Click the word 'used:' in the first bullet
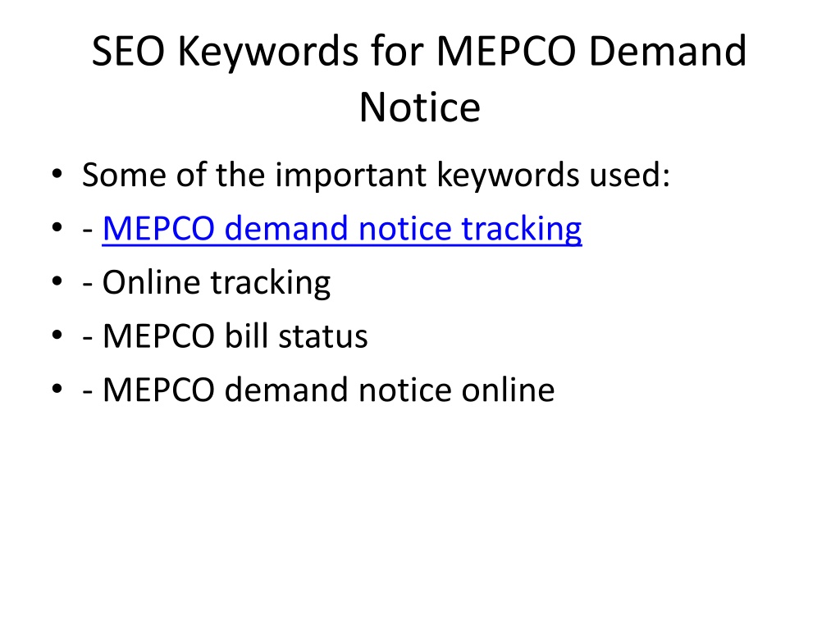The height and width of the screenshot is (630, 840). click(629, 176)
